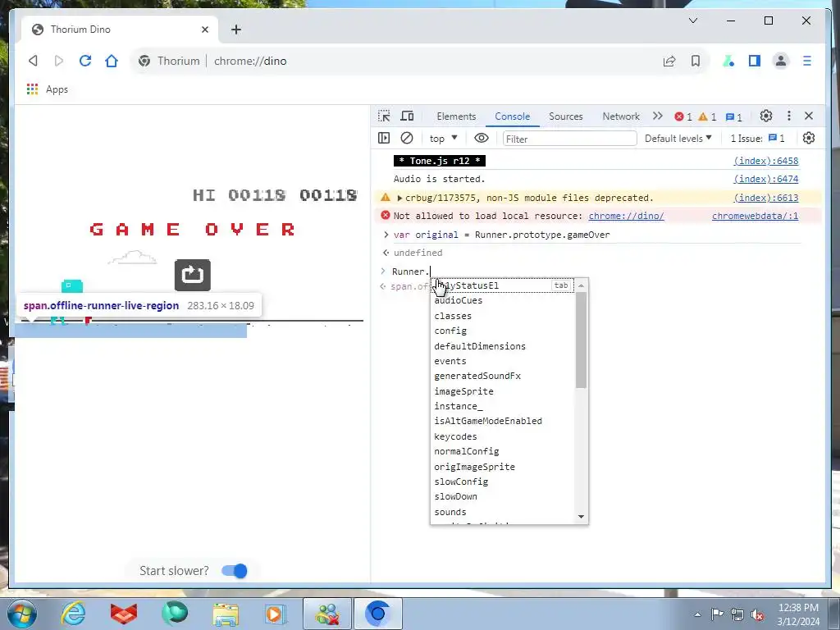
Task: Choose audioCues from autocomplete list
Action: [503, 300]
